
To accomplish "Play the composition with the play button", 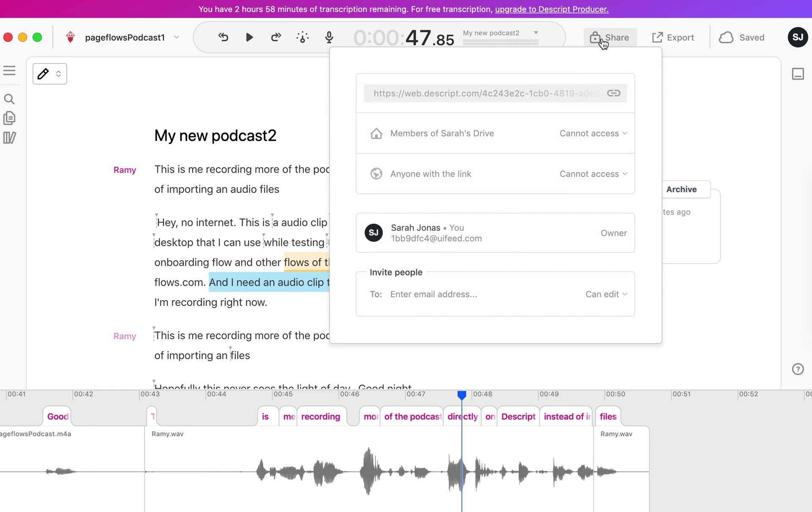I will click(x=250, y=37).
